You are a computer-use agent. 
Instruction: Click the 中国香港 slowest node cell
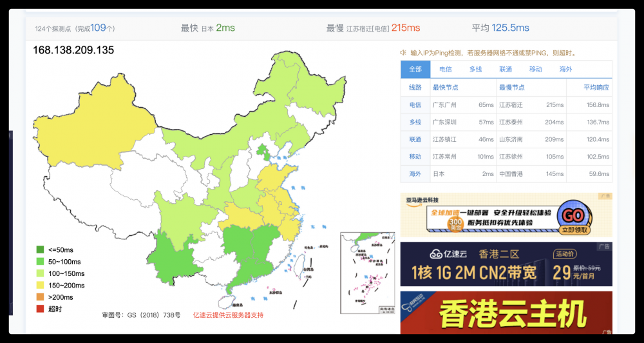tap(511, 174)
